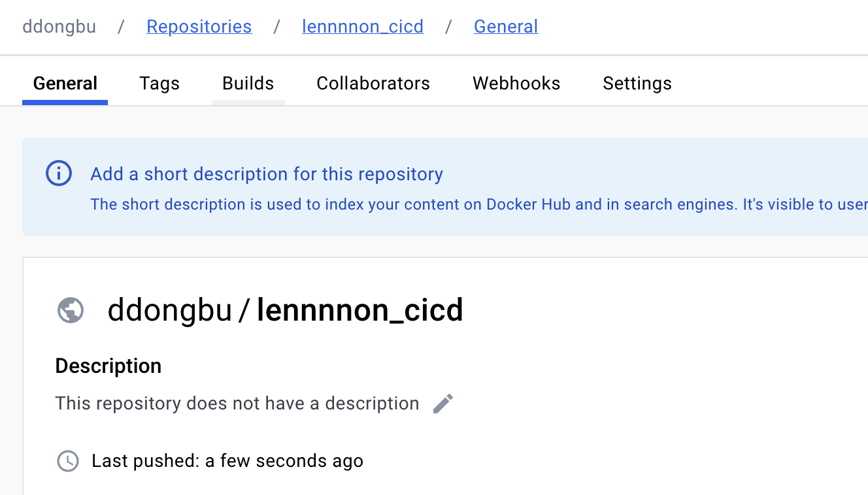This screenshot has width=868, height=495.
Task: Click the public visibility globe icon
Action: click(71, 310)
